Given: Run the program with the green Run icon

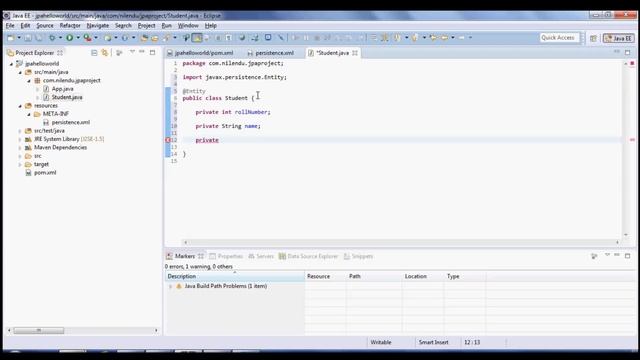Looking at the screenshot, I should tap(69, 38).
